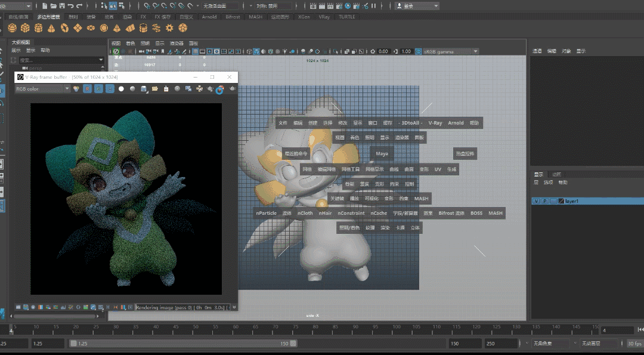Click the IPR render clapper icon in status line

point(330,6)
